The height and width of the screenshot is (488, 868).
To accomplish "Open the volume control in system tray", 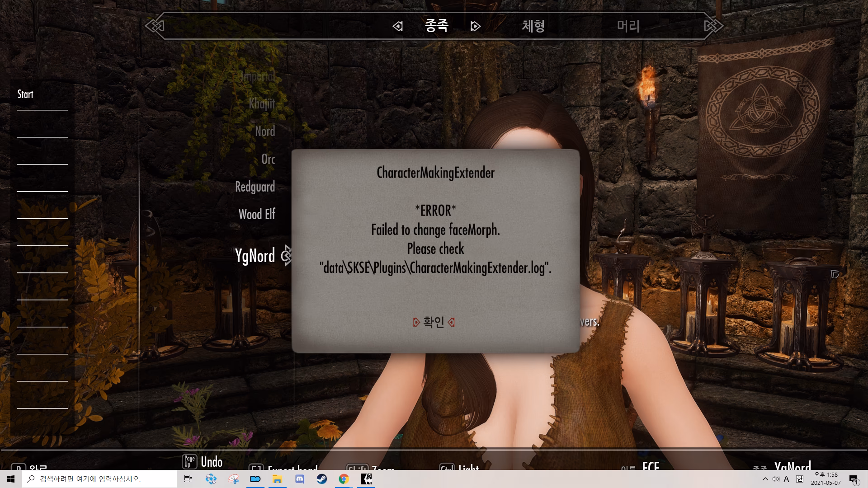I will click(776, 479).
